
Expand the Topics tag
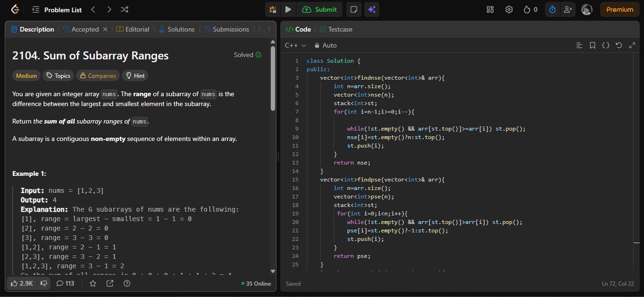point(58,76)
